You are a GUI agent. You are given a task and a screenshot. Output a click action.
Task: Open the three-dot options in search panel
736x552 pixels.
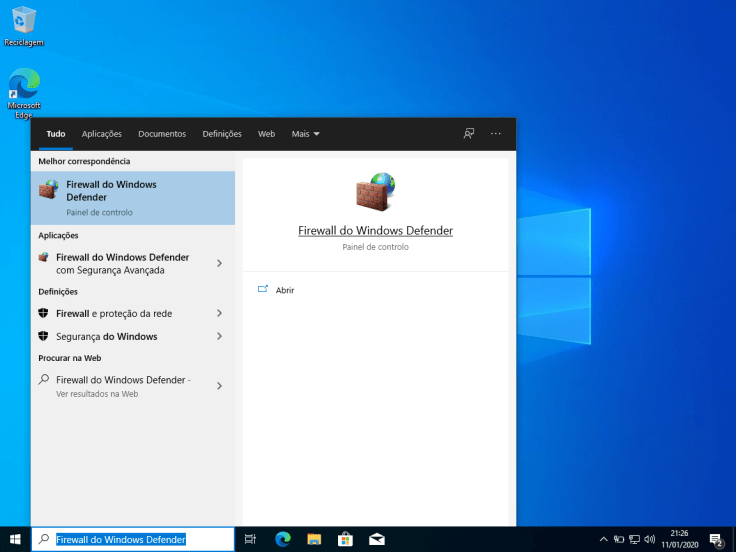pyautogui.click(x=496, y=134)
